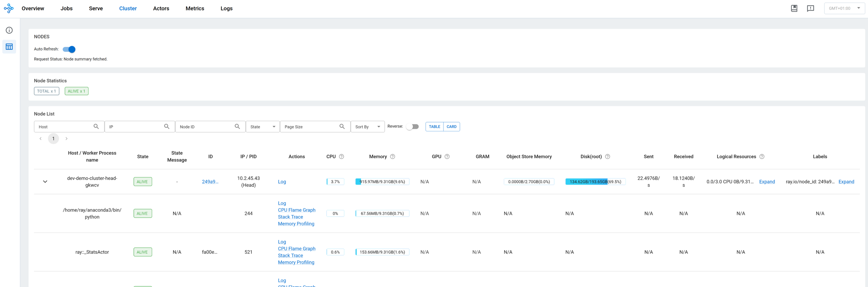868x287 pixels.
Task: Switch to the Metrics tab
Action: (x=195, y=8)
